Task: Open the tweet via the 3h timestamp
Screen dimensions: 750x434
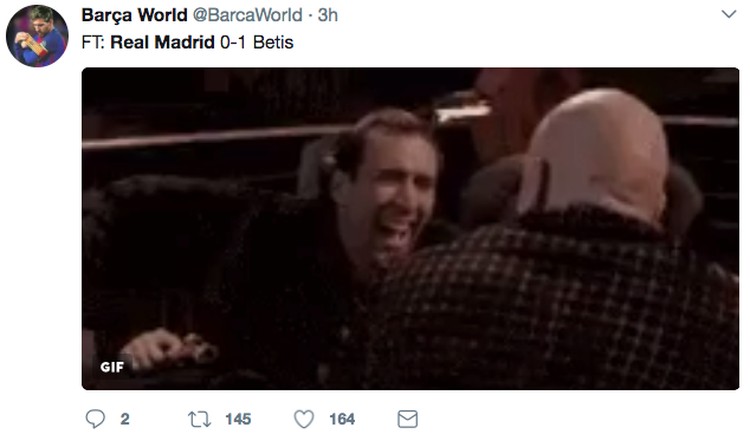Action: point(328,15)
